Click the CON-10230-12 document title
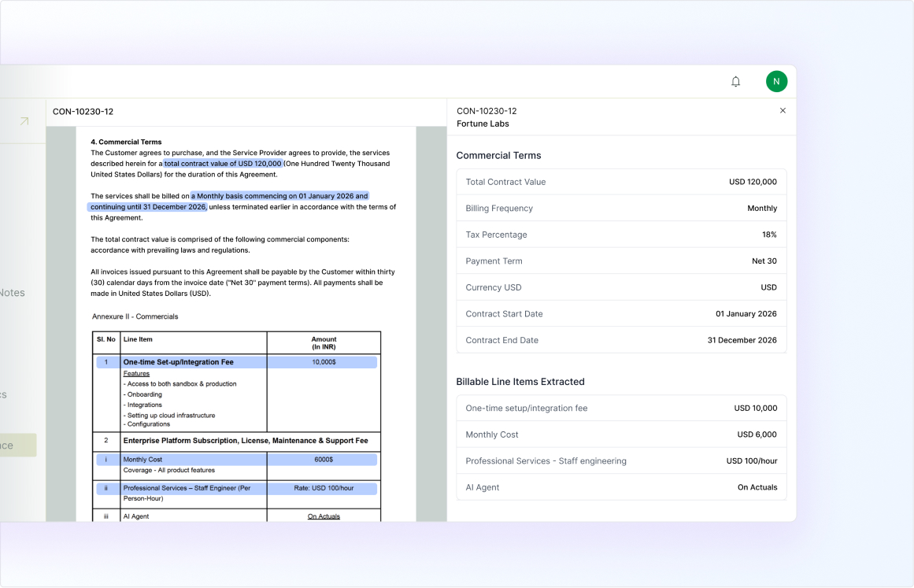The image size is (914, 588). [83, 112]
